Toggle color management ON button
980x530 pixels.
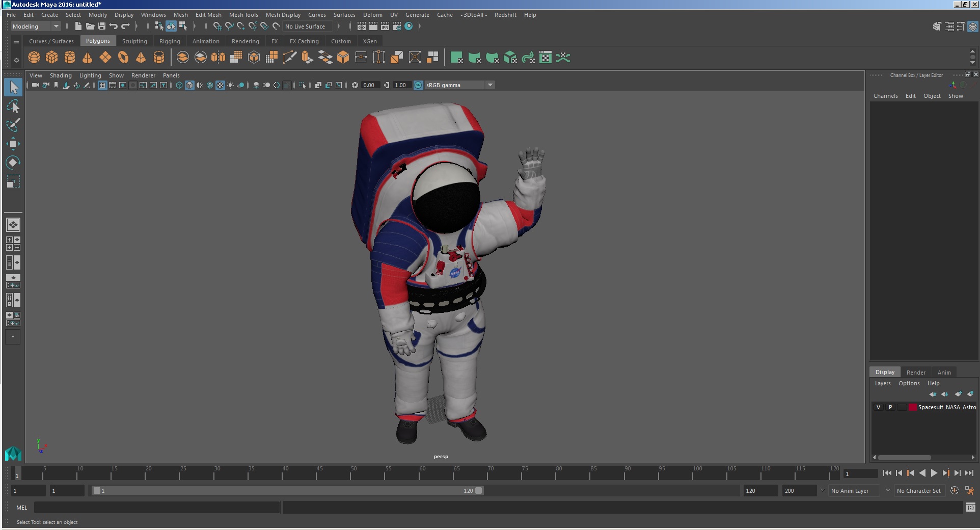[x=418, y=85]
